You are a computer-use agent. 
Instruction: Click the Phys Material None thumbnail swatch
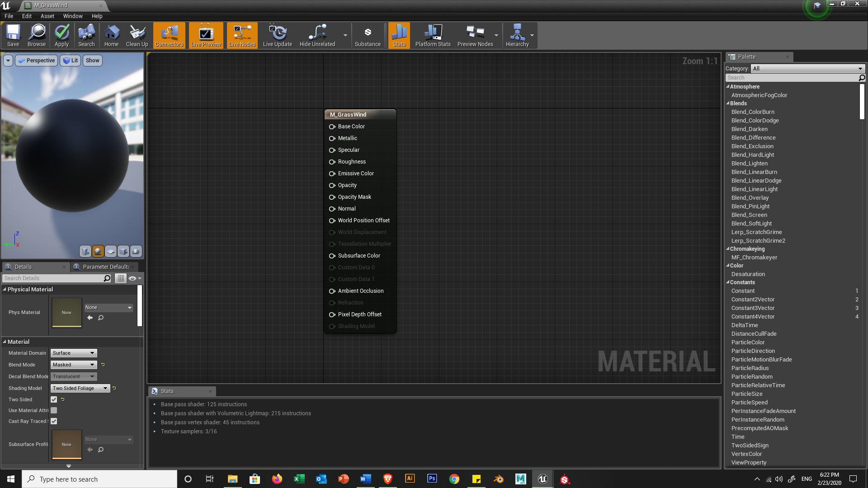coord(66,312)
